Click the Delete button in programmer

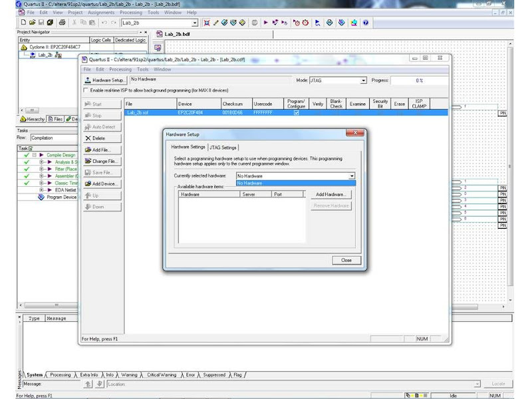point(102,138)
